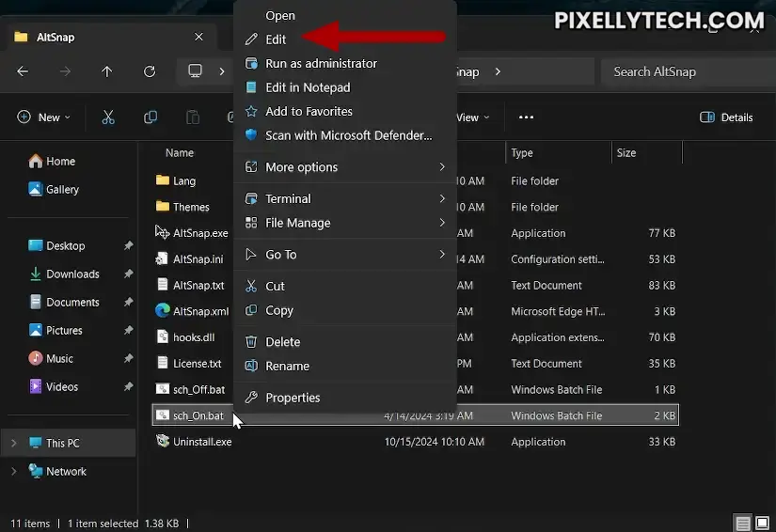Click the Back navigation arrow

coord(23,71)
